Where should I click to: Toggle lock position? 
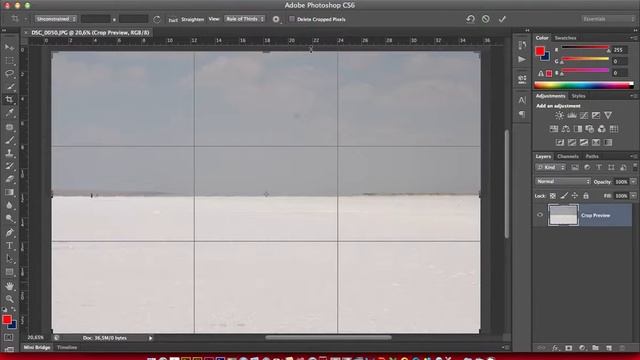click(x=575, y=196)
